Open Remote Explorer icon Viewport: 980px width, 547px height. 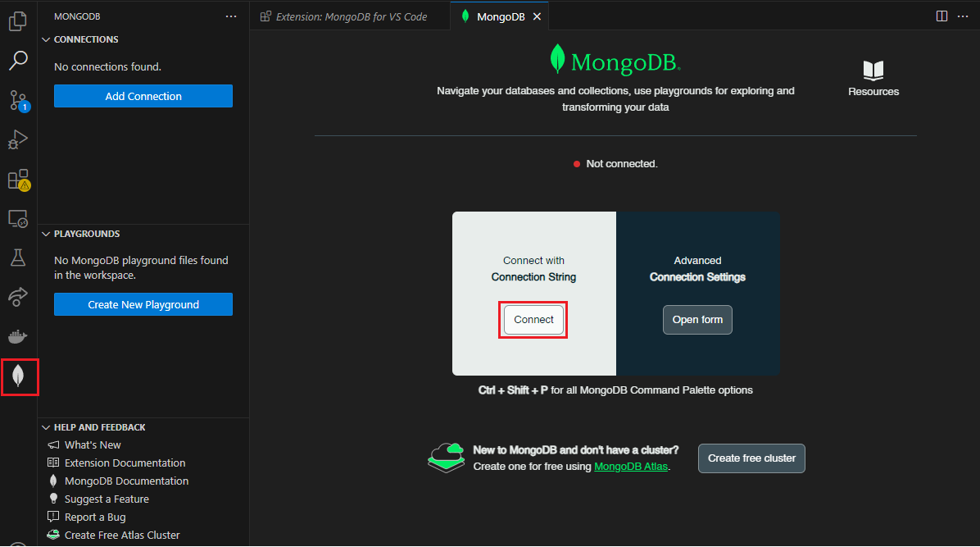click(18, 219)
